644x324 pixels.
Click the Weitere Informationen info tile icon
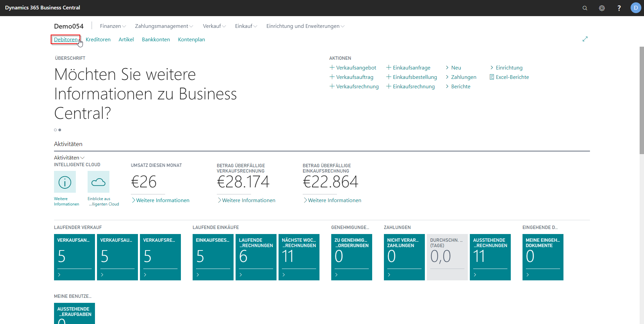coord(65,182)
